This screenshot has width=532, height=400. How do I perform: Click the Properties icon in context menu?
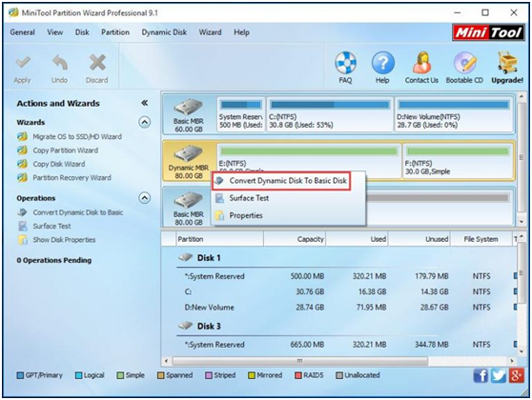[x=219, y=215]
